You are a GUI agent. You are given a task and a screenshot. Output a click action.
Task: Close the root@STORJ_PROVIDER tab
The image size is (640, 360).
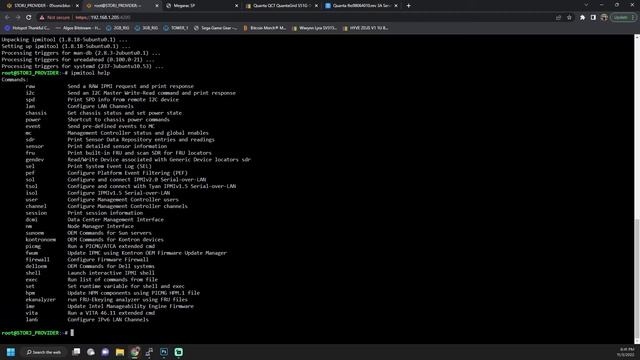click(157, 6)
